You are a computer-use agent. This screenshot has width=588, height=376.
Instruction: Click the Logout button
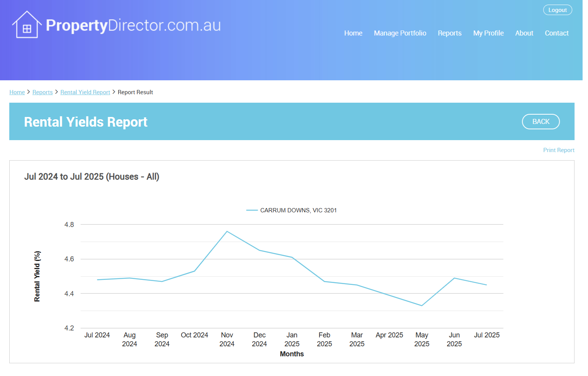coord(557,10)
